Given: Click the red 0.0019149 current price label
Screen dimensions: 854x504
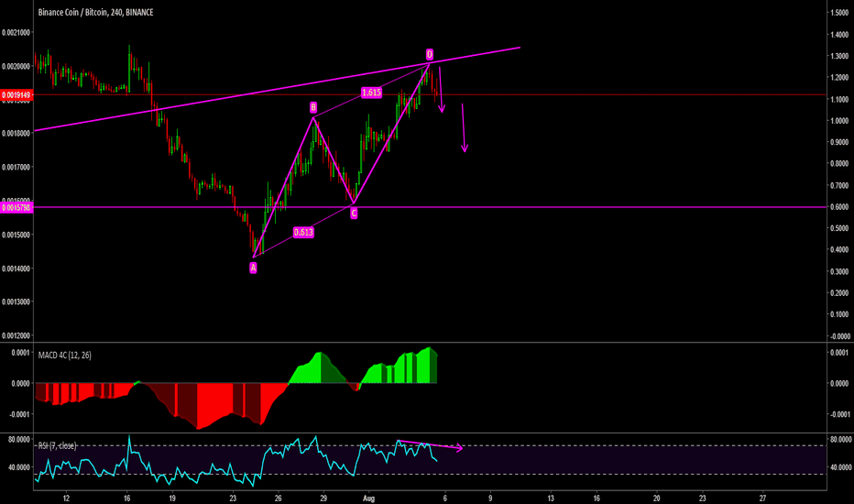Looking at the screenshot, I should click(x=16, y=94).
